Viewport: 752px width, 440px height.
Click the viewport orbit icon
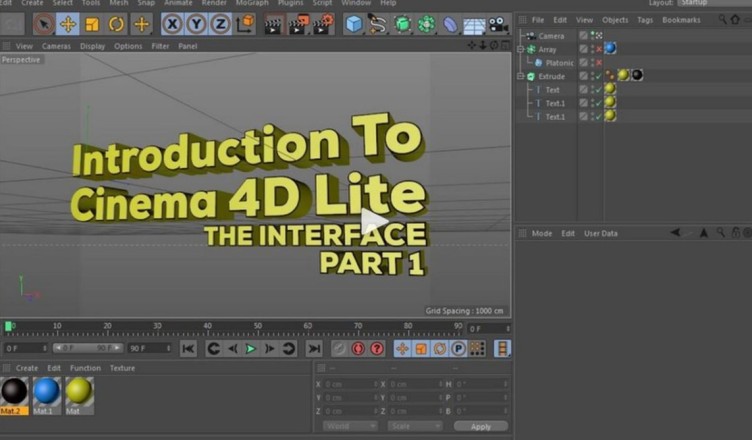tap(494, 45)
